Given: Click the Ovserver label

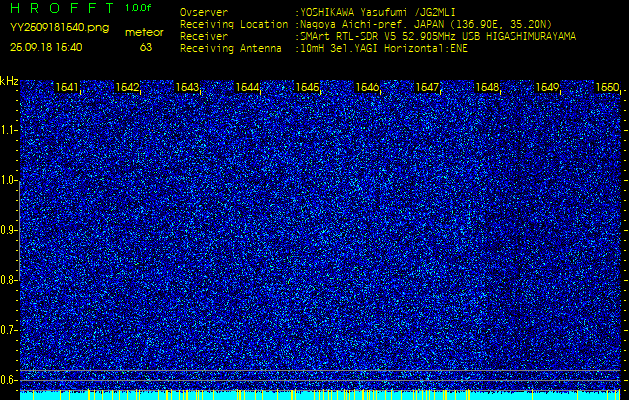Looking at the screenshot, I should pos(204,12).
